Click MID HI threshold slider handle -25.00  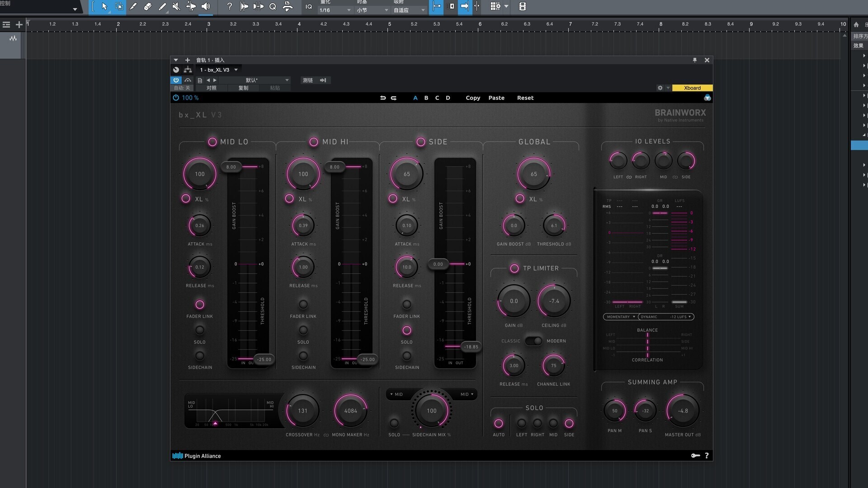(368, 360)
